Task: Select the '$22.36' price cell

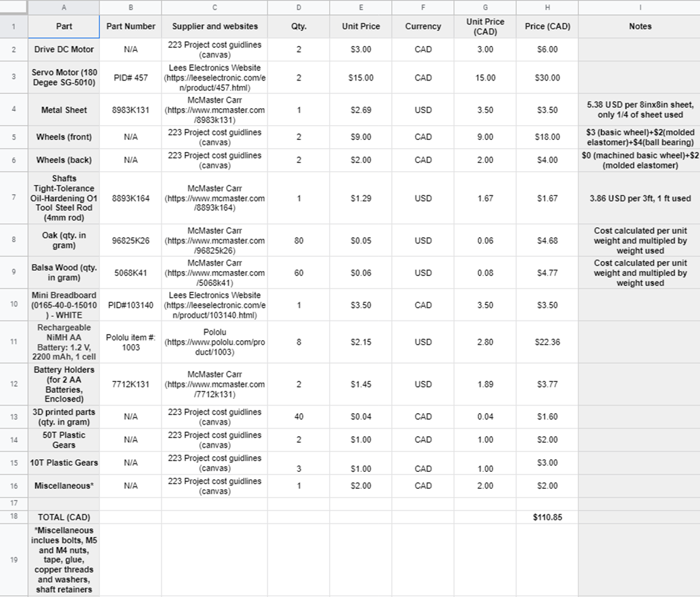Action: (547, 342)
